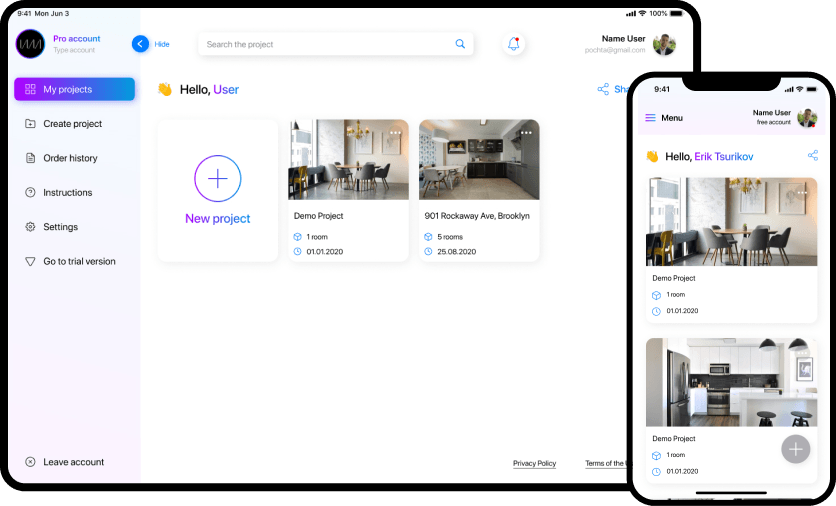Click the Leave account circle-x icon
The height and width of the screenshot is (506, 836).
30,462
